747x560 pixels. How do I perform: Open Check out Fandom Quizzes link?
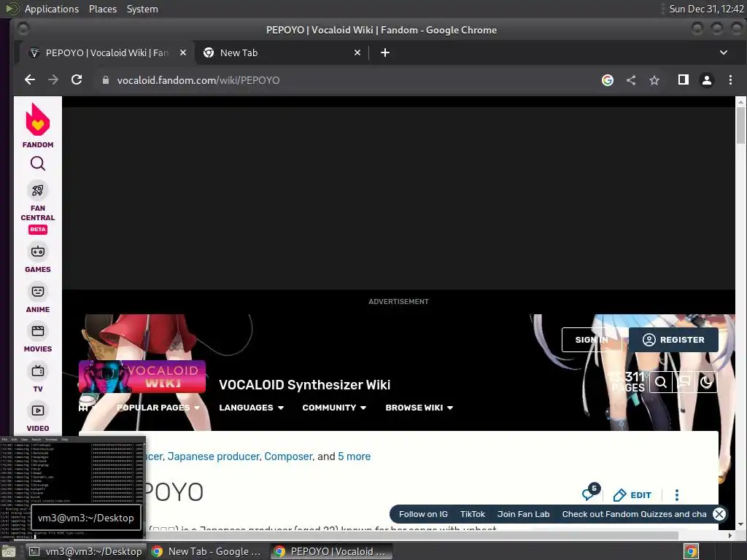point(634,514)
